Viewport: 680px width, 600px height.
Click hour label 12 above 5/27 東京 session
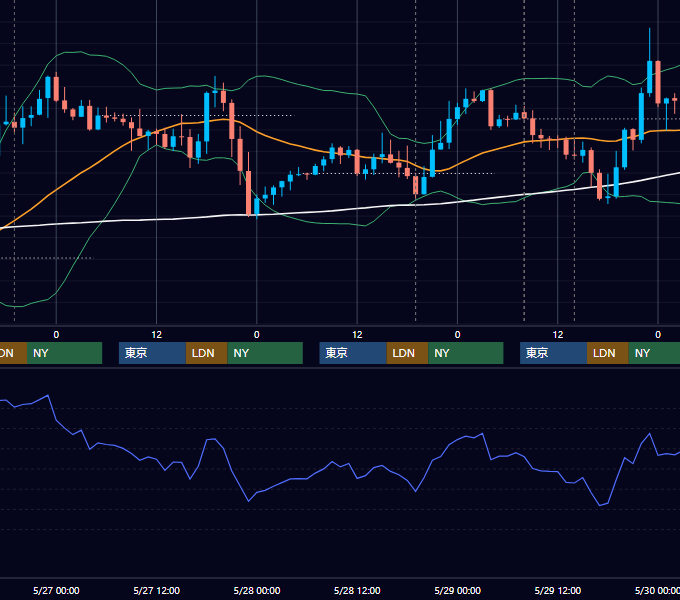tap(157, 335)
